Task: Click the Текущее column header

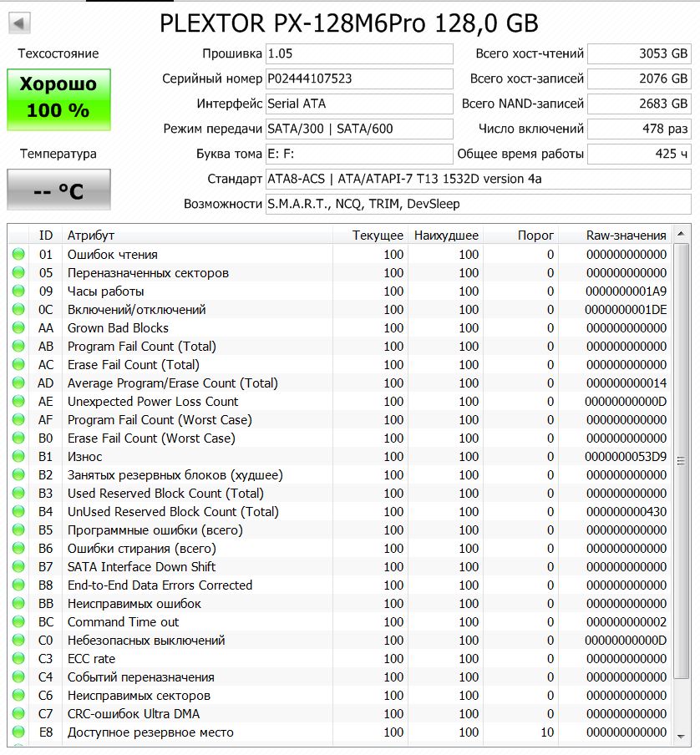Action: (371, 235)
